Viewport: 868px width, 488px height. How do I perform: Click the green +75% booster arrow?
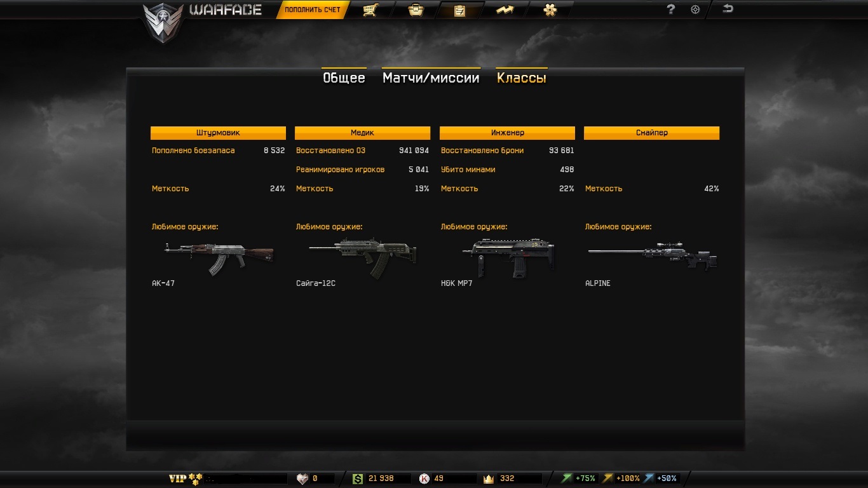[x=567, y=478]
